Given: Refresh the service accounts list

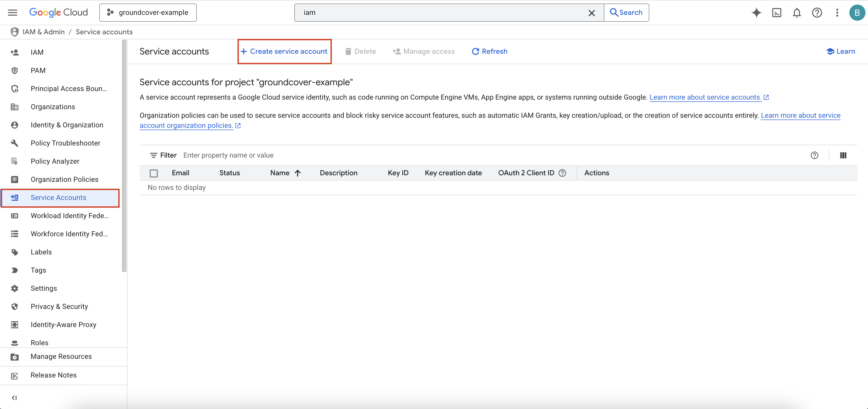Looking at the screenshot, I should [489, 51].
